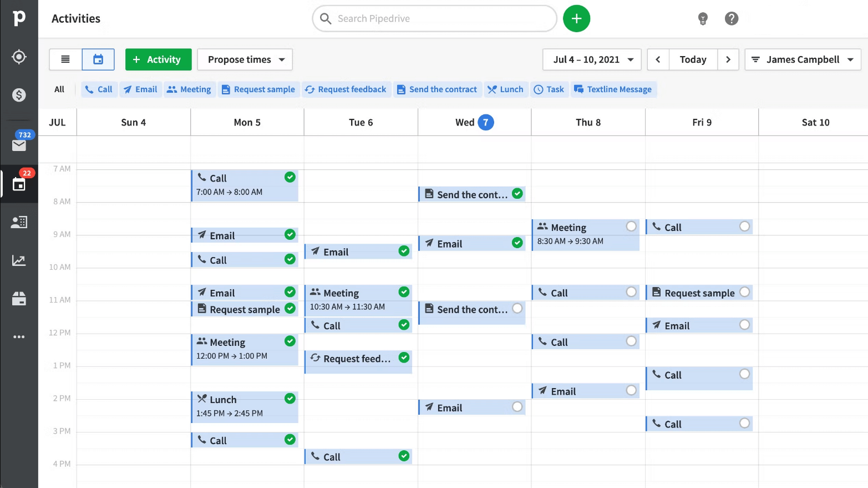Open the Mail inbox icon with 732 badge
This screenshot has height=488, width=868.
tap(19, 144)
